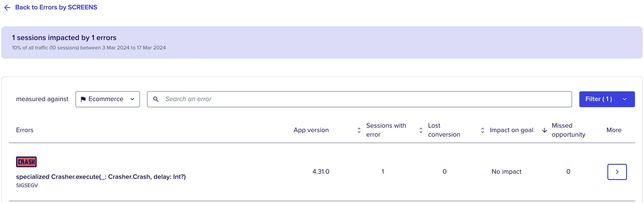Click the Missed opportunity header
The height and width of the screenshot is (203, 644).
568,130
